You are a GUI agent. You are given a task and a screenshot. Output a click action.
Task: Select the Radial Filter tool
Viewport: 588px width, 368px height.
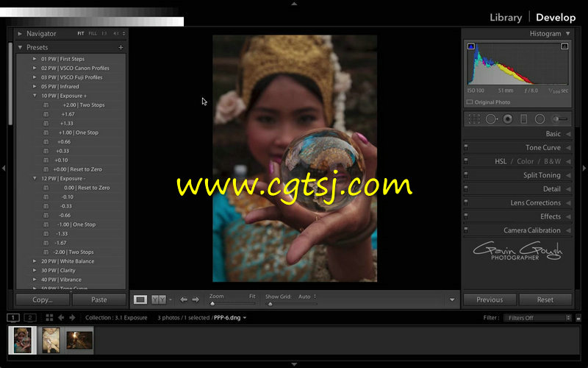tap(539, 119)
